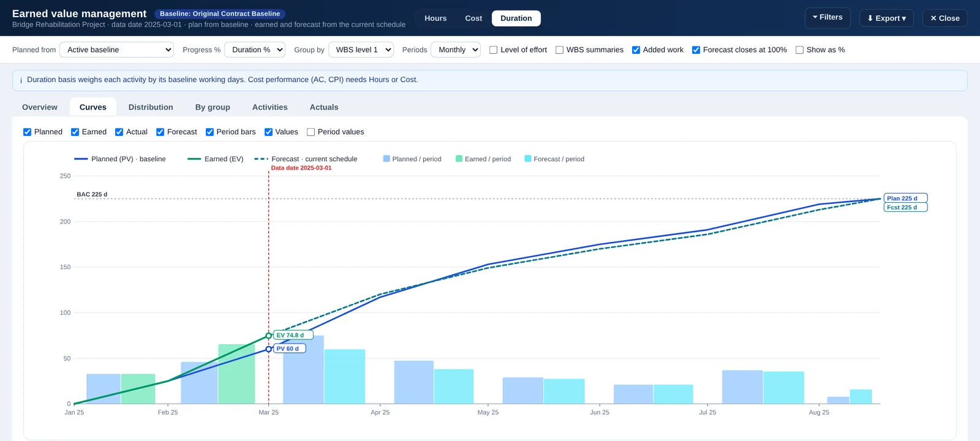Hide the Earned curve
This screenshot has height=441, width=980.
(x=75, y=132)
